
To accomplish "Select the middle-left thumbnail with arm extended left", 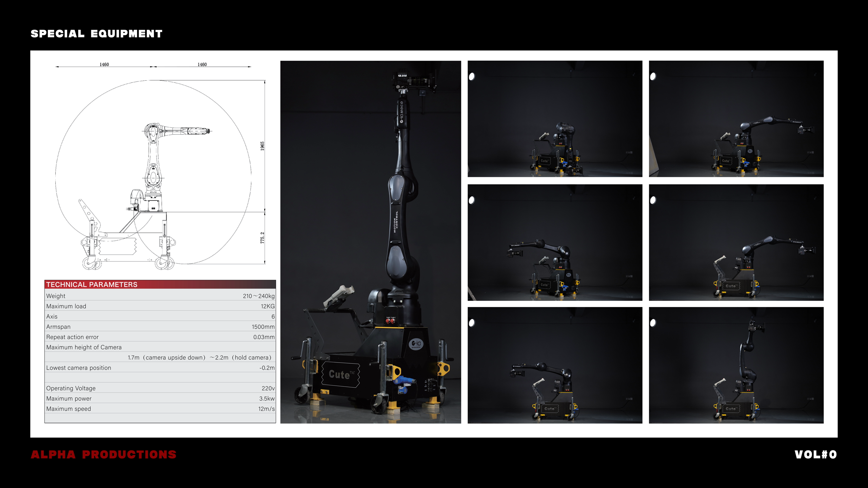I will [x=555, y=242].
